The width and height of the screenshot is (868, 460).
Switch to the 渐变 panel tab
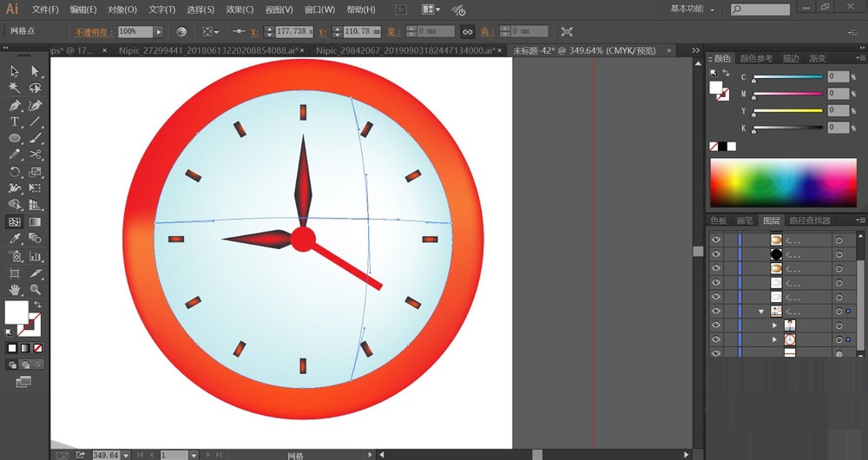[818, 58]
